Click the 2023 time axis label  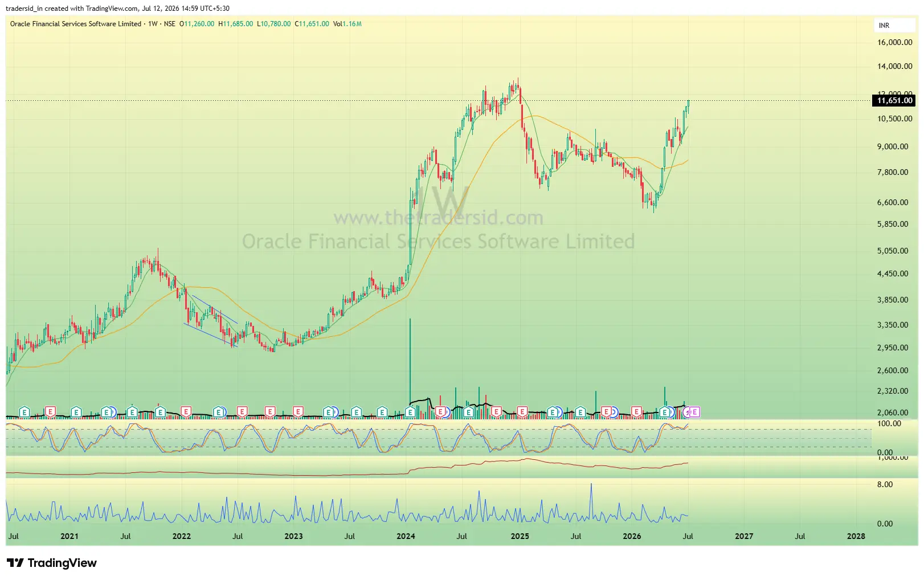[294, 536]
